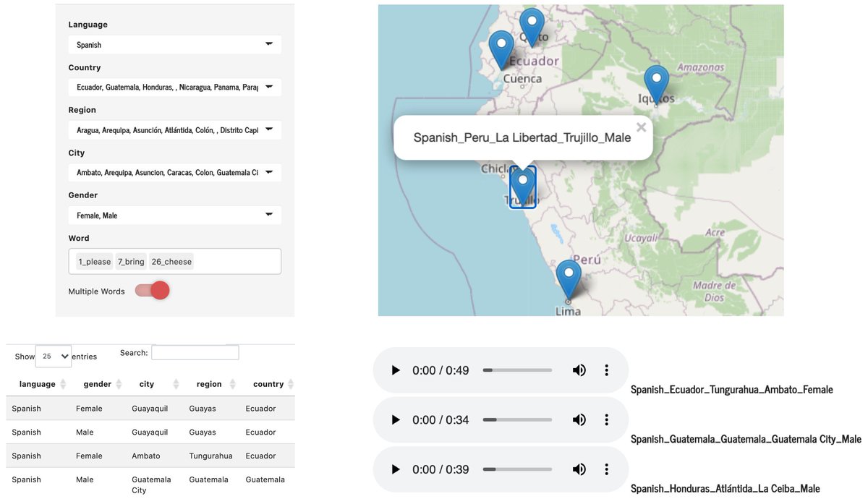Viewport: 868px width, 499px height.
Task: Expand the Country selection dropdown
Action: click(174, 88)
